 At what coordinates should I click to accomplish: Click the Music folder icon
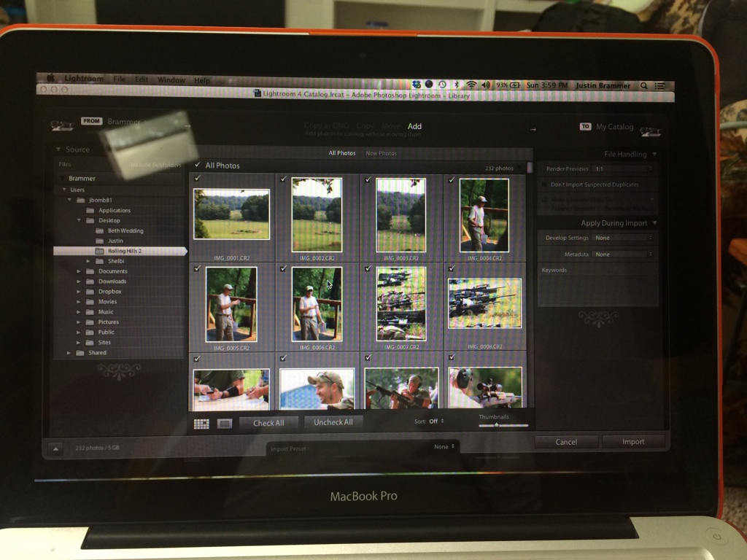[90, 312]
